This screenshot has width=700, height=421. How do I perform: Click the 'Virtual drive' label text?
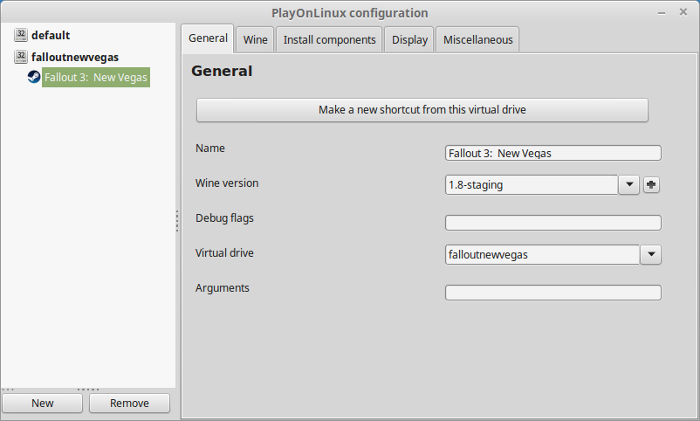tap(224, 253)
